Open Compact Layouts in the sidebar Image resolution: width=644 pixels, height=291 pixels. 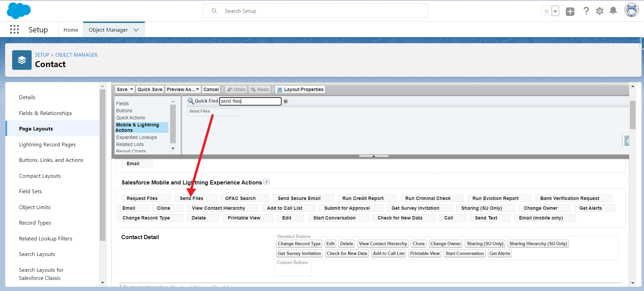tap(40, 176)
